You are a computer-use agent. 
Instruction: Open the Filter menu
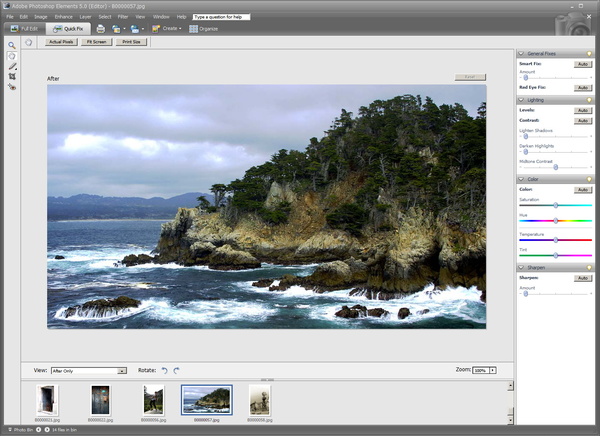coord(123,17)
